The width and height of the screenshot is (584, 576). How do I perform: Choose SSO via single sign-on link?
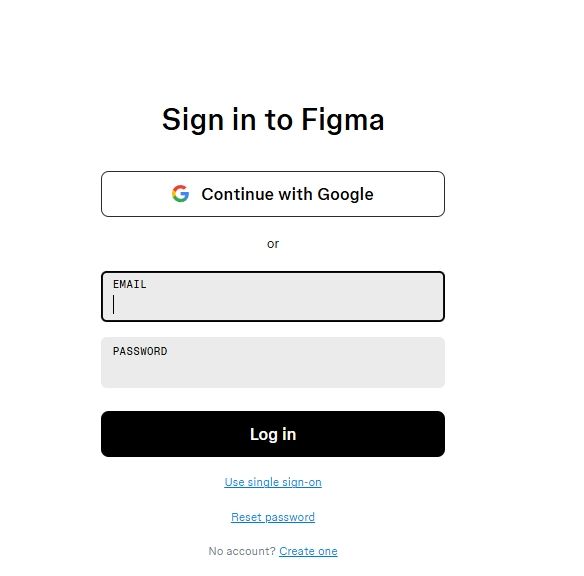273,482
